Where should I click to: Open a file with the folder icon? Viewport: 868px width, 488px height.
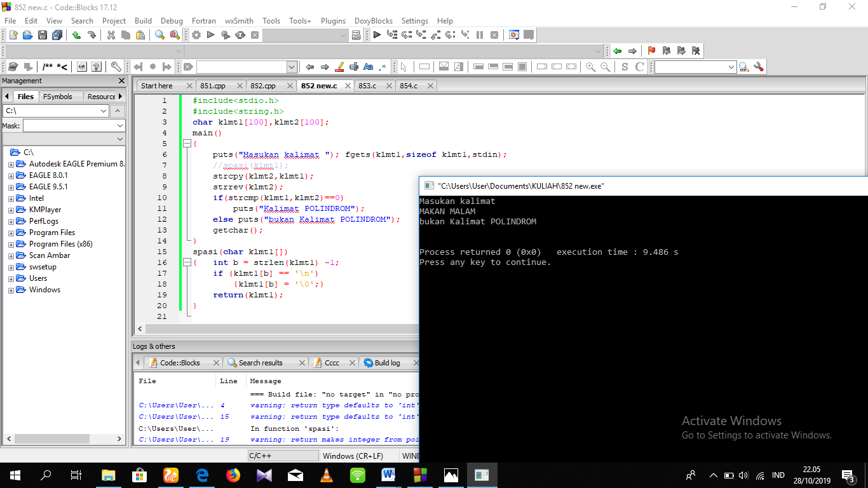tap(27, 35)
